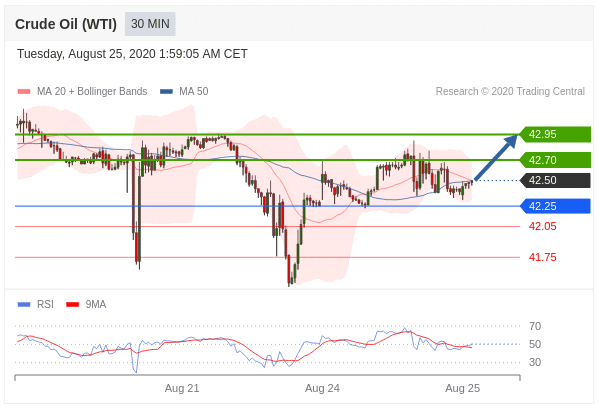This screenshot has height=411, width=598.
Task: Toggle the RSI legend label
Action: (45, 304)
